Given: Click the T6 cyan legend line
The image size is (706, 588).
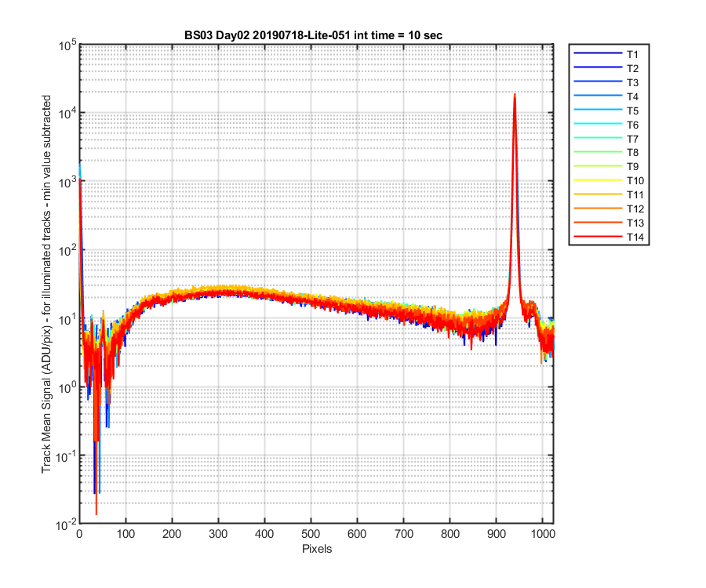Looking at the screenshot, I should (598, 124).
